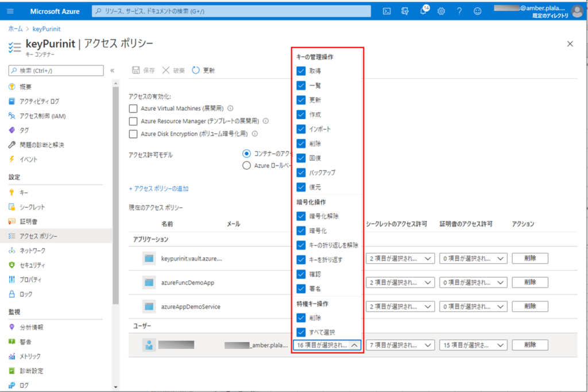Viewport: 588px width, 392px height.
Task: Open the help question mark icon
Action: pos(459,11)
